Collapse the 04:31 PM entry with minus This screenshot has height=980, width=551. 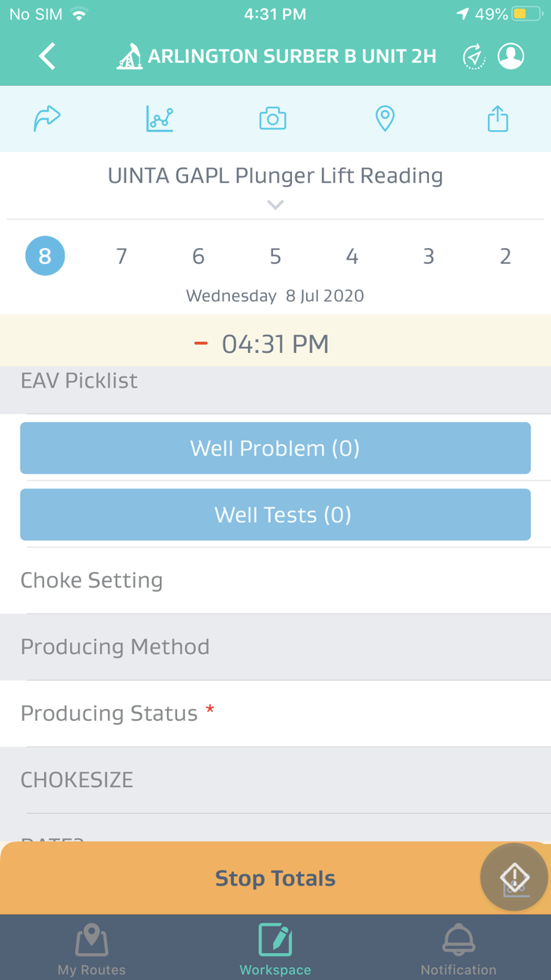[202, 343]
